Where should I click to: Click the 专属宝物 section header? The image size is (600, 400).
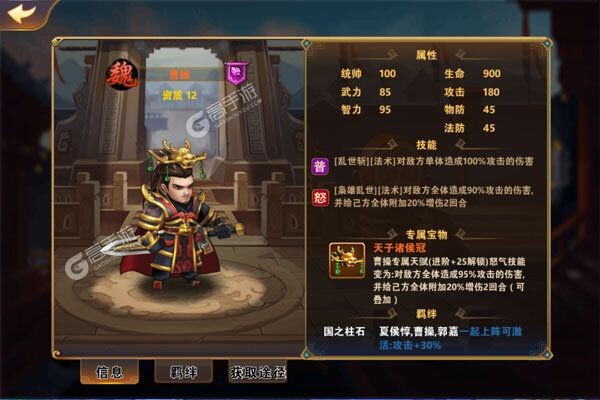(426, 234)
